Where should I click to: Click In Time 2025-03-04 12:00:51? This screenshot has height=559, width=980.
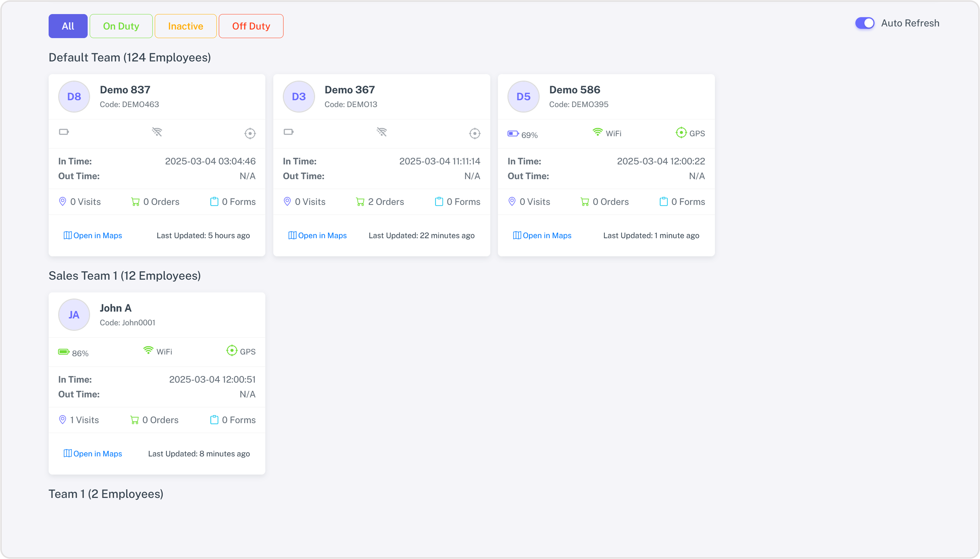point(212,379)
